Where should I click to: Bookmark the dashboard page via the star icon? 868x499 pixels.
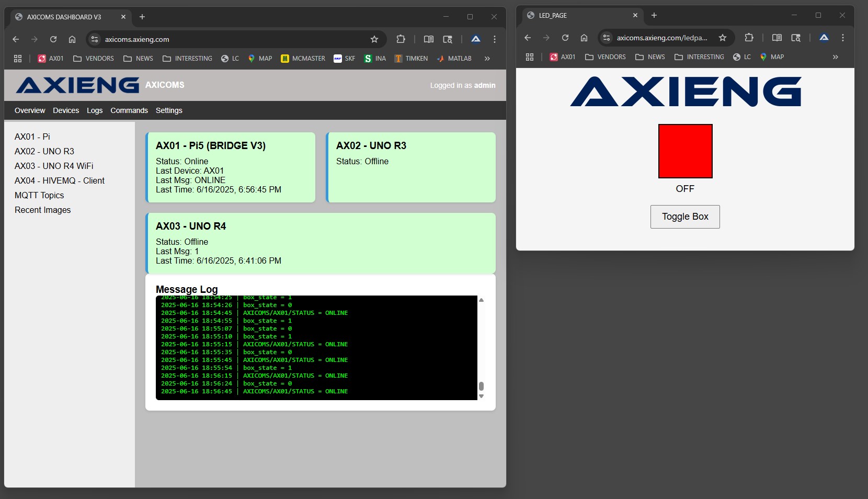(374, 39)
